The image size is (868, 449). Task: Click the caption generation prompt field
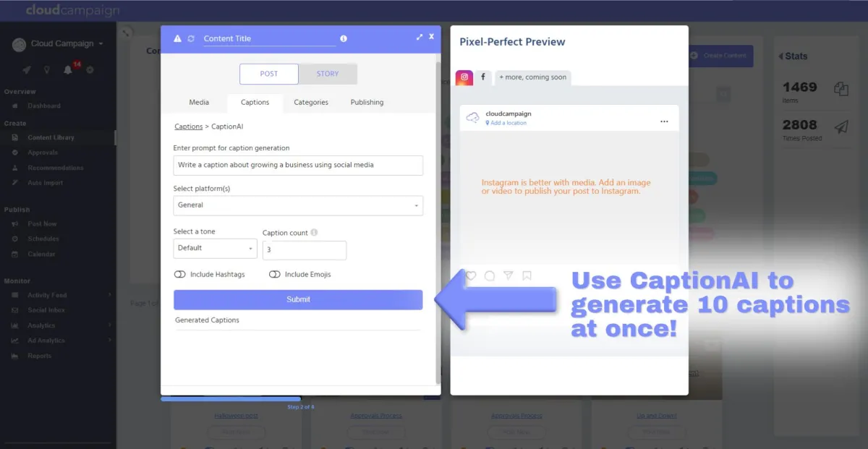pos(298,165)
